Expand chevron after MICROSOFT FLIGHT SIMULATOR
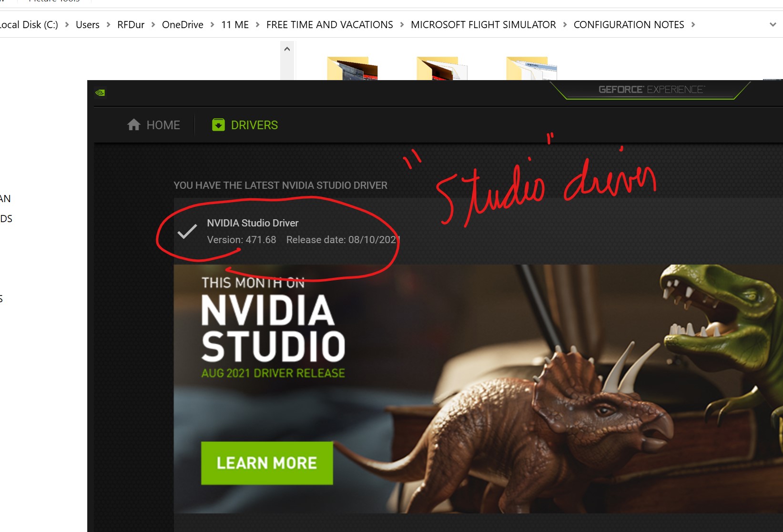The height and width of the screenshot is (532, 783). pos(565,25)
